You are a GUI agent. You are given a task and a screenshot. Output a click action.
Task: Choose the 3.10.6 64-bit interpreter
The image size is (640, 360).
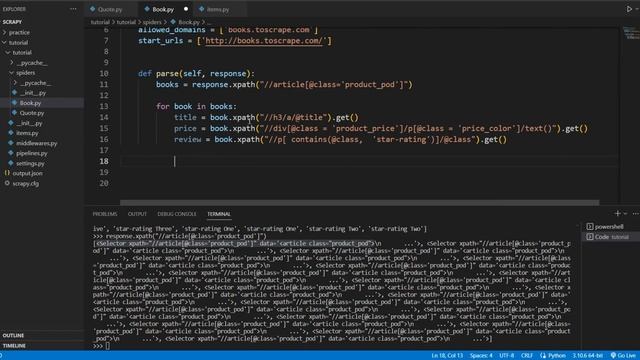coord(587,356)
